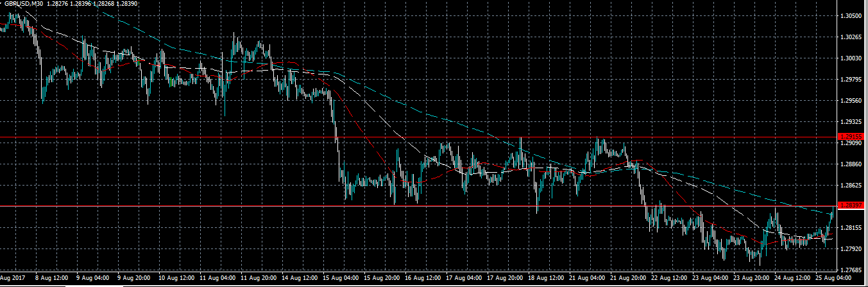Click the 1.28397 current price tag

(852, 205)
